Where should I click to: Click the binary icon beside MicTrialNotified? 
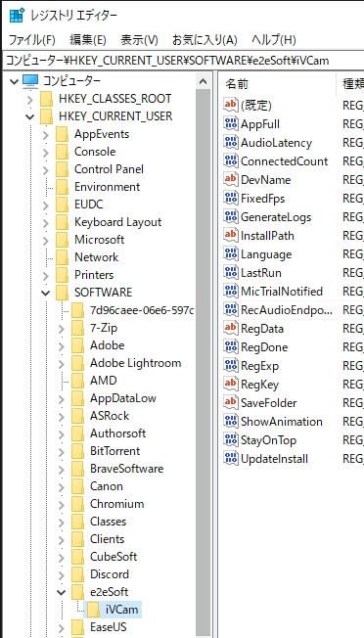pyautogui.click(x=231, y=292)
